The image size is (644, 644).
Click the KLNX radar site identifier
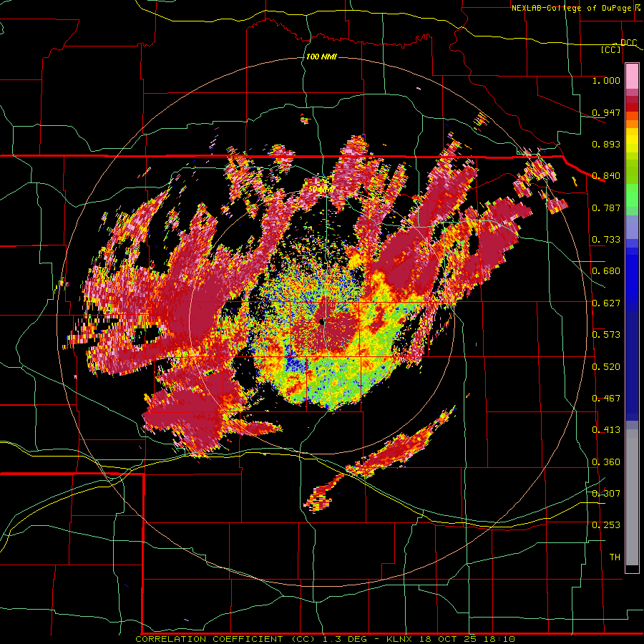(401, 639)
